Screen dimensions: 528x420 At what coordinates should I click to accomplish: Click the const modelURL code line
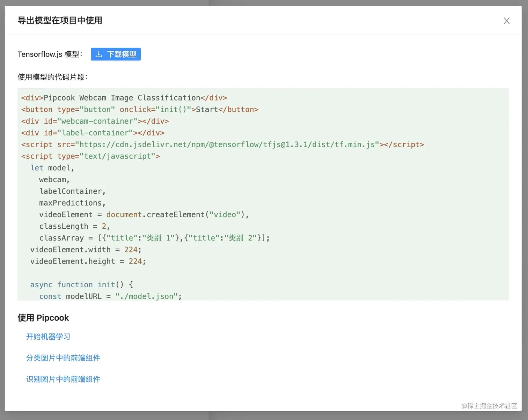[x=110, y=296]
